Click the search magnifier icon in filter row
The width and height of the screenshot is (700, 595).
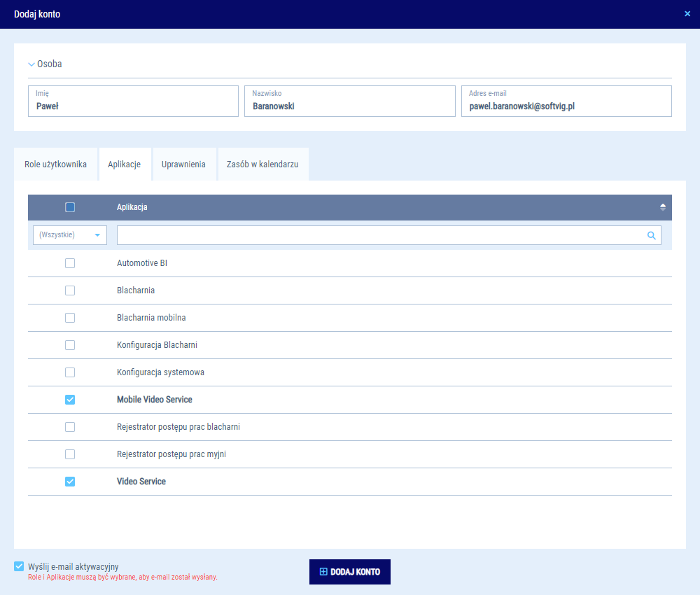[651, 236]
